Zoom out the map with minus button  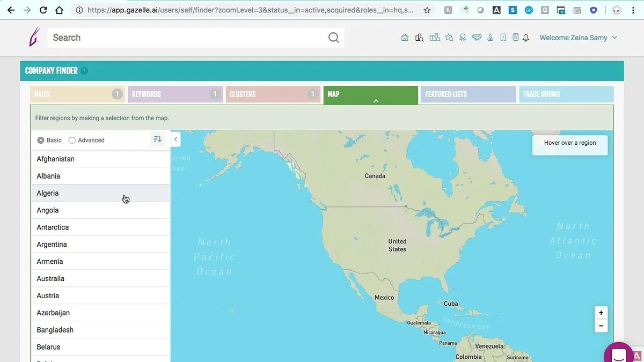(601, 326)
